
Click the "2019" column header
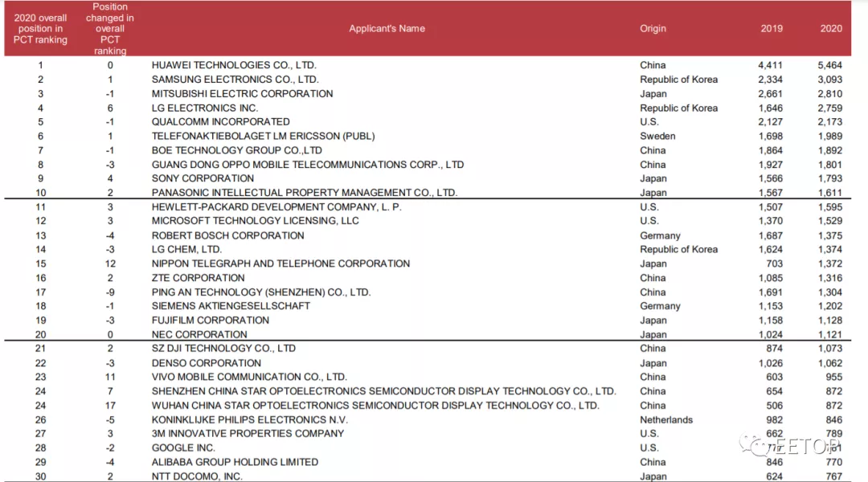tap(771, 28)
